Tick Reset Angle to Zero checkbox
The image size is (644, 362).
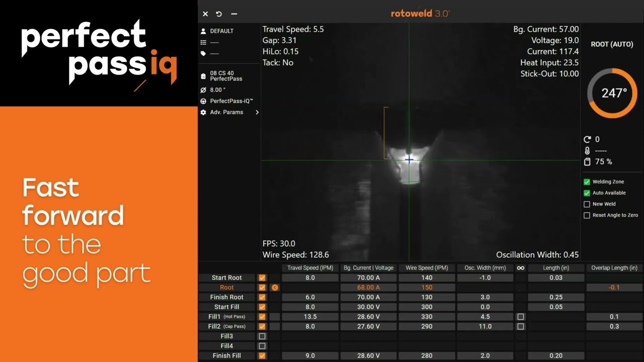pos(587,215)
